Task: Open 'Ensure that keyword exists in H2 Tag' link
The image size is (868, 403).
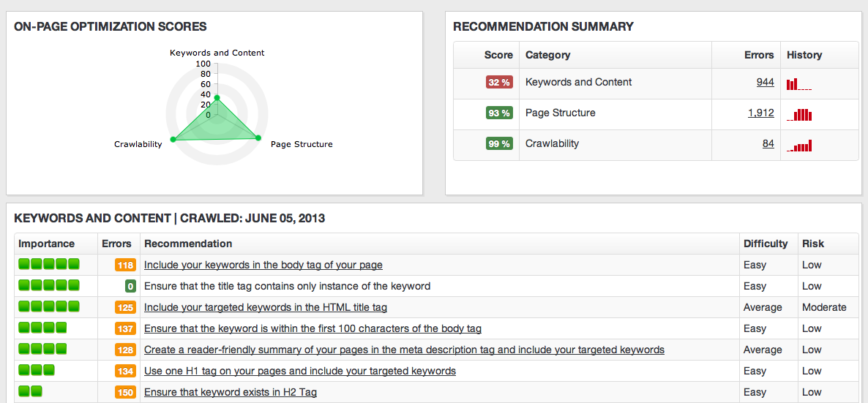Action: tap(230, 393)
